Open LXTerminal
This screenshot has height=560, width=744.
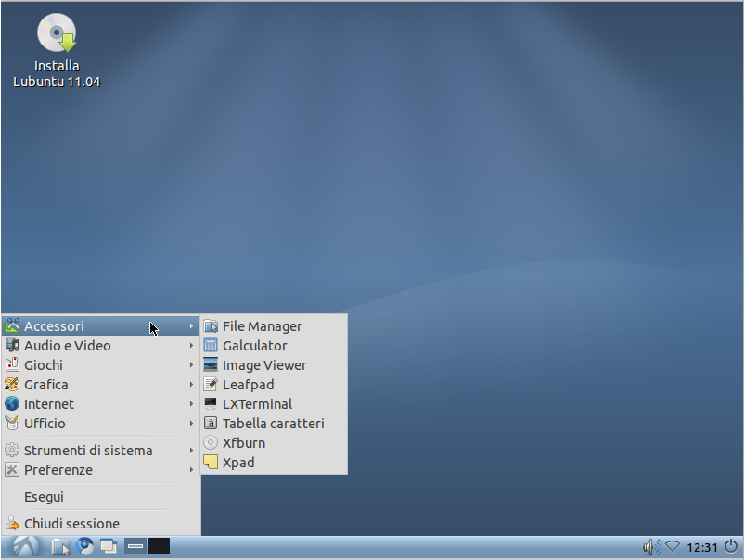(275, 404)
